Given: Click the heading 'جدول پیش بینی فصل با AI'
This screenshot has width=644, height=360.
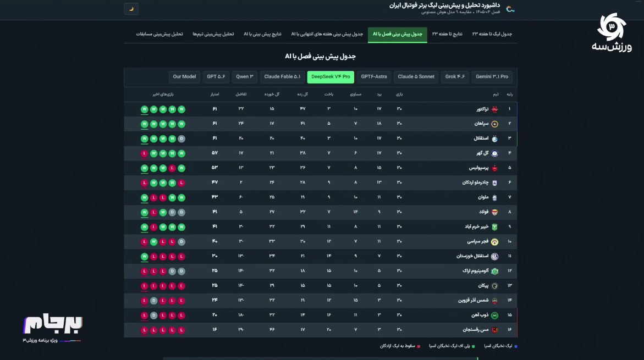Looking at the screenshot, I should pos(321,57).
